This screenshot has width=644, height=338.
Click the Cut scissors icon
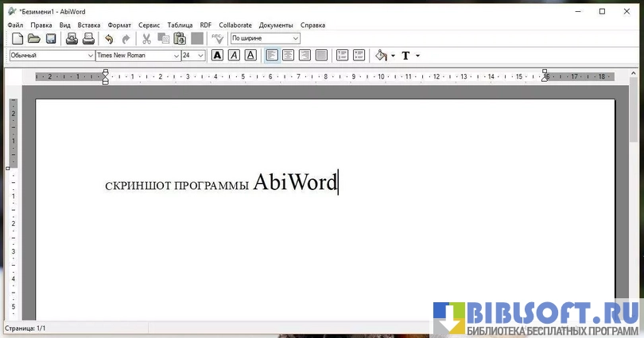coord(146,38)
